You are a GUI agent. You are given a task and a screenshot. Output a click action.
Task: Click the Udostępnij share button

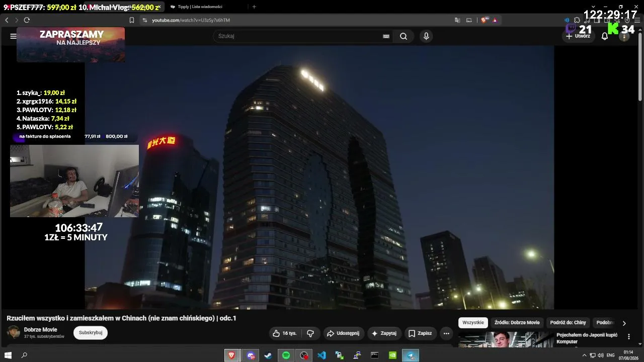pos(343,333)
